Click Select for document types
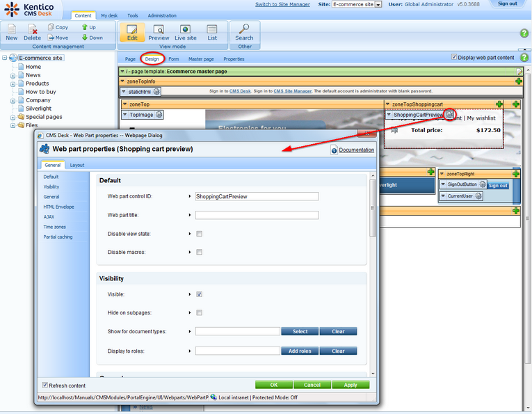Viewport: 532px width, 414px height. tap(300, 331)
